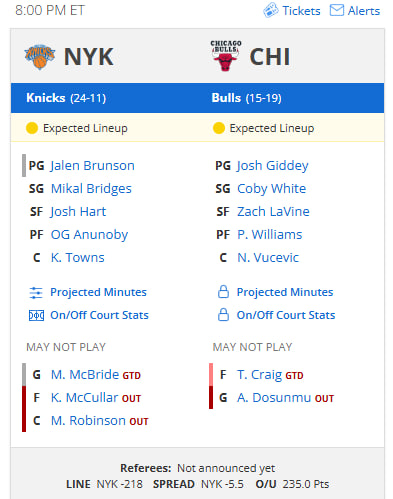Open Bulls On/Off Court Stats link
This screenshot has height=499, width=393.
tap(286, 315)
